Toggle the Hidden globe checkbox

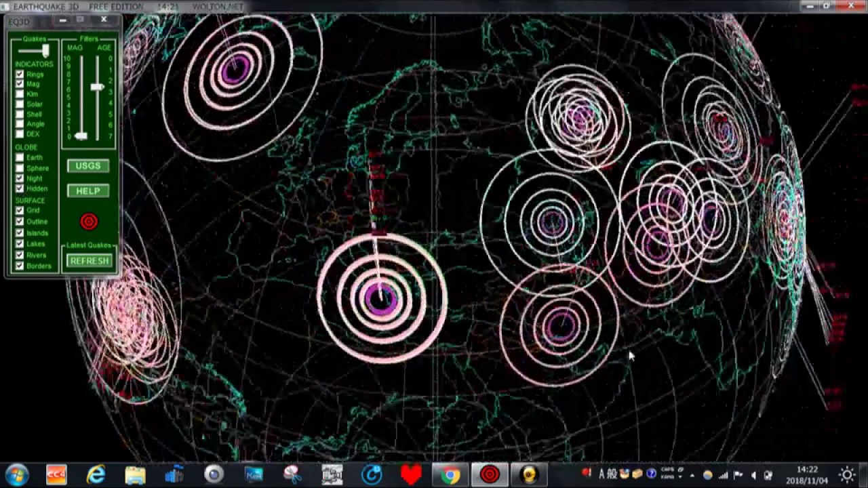[20, 188]
